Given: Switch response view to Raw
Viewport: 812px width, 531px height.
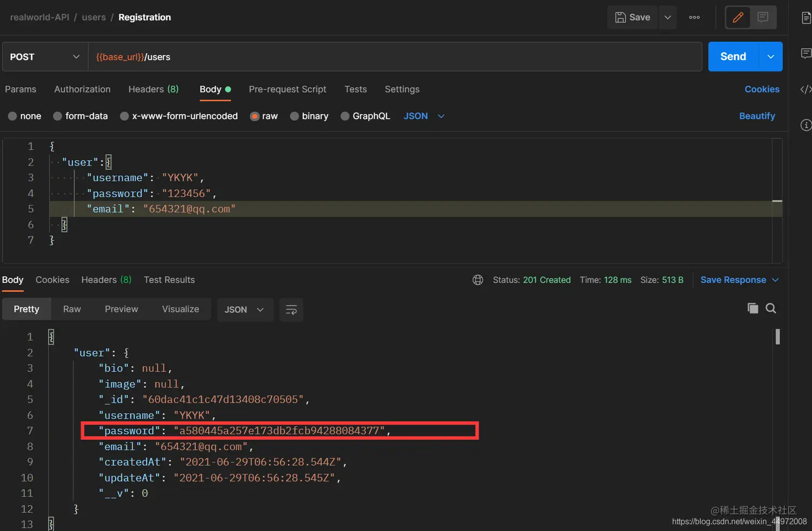Looking at the screenshot, I should tap(72, 309).
